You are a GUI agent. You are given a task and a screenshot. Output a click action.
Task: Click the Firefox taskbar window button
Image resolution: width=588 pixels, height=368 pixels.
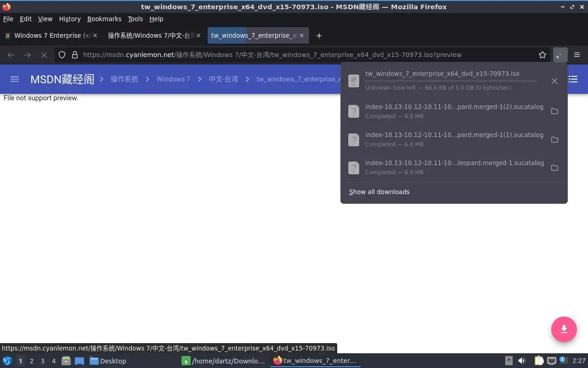click(x=315, y=361)
